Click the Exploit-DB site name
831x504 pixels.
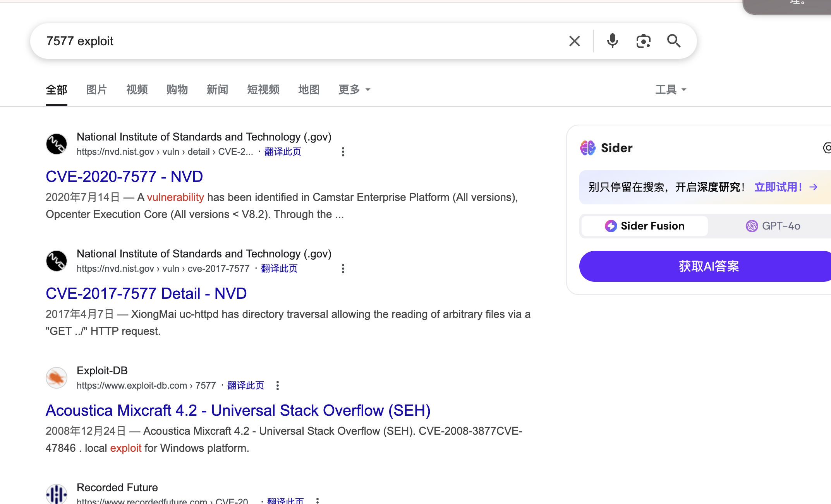point(102,370)
